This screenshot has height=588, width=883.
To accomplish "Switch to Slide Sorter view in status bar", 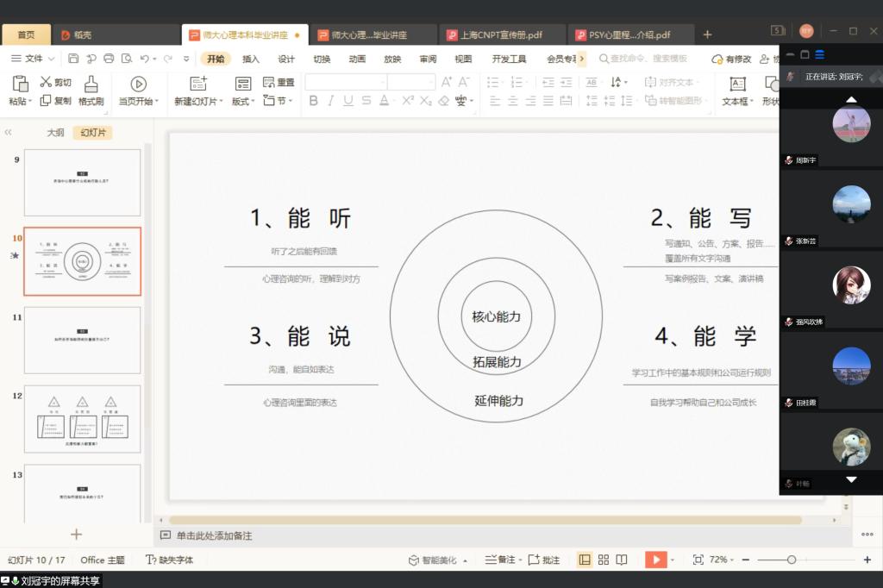I will click(x=603, y=560).
